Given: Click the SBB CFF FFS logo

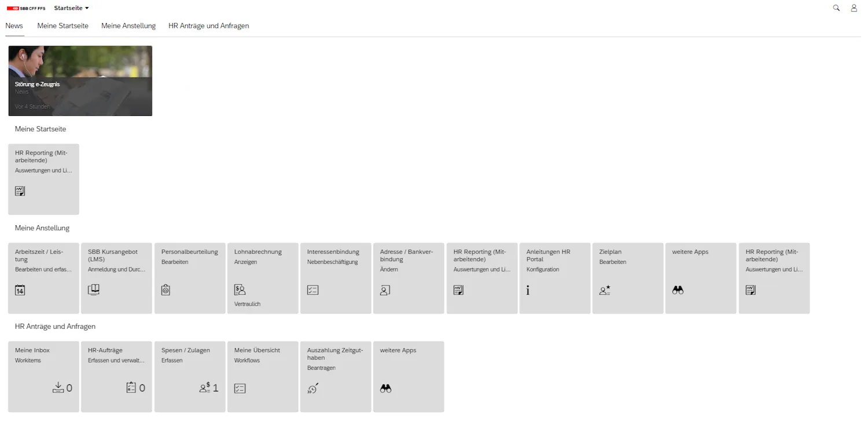Looking at the screenshot, I should 26,8.
